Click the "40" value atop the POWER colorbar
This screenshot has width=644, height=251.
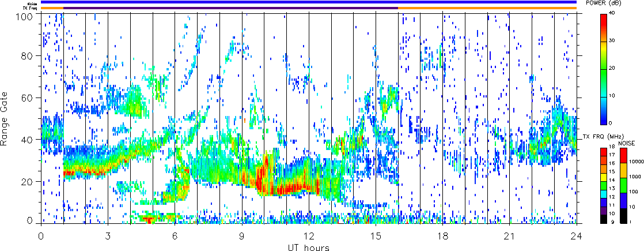point(612,14)
